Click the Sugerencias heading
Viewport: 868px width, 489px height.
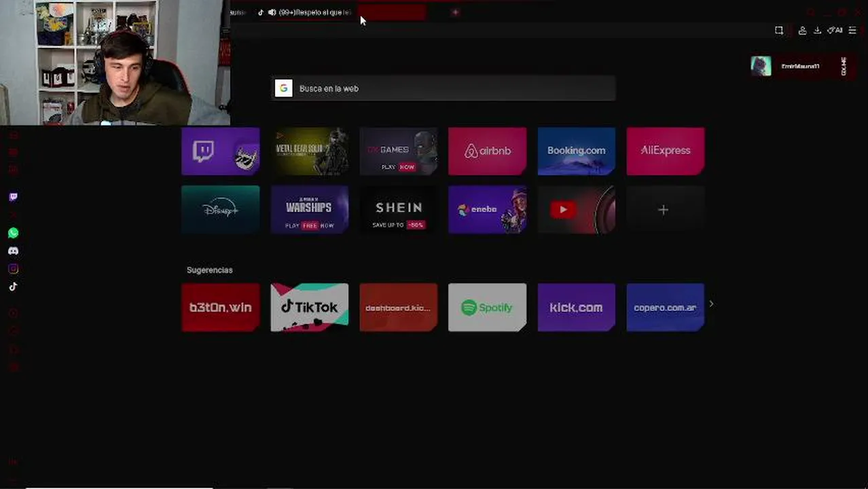click(x=210, y=270)
